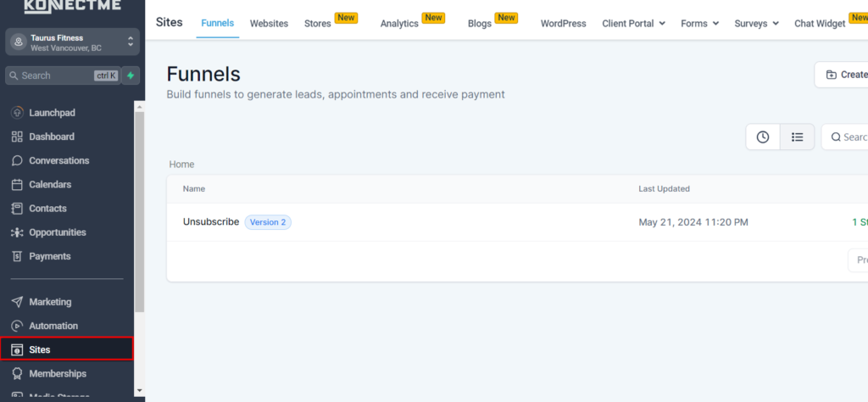The height and width of the screenshot is (402, 868).
Task: Open the Unsubscribe funnel
Action: click(211, 222)
